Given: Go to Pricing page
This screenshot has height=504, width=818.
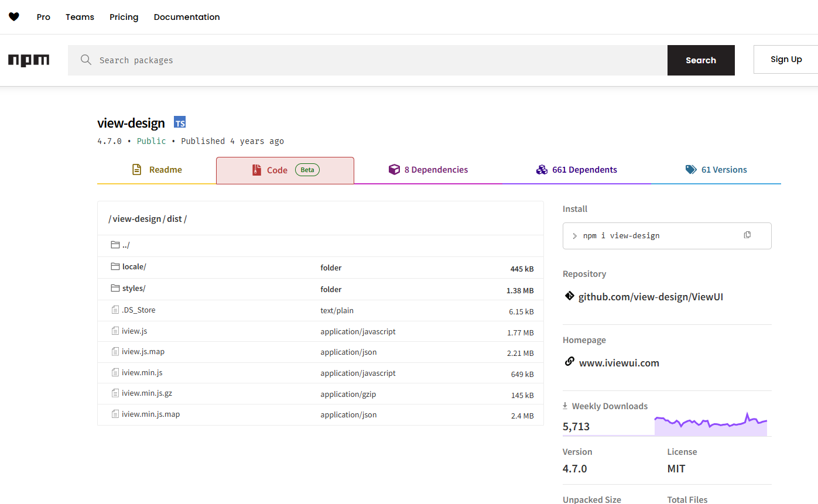Looking at the screenshot, I should click(x=124, y=17).
